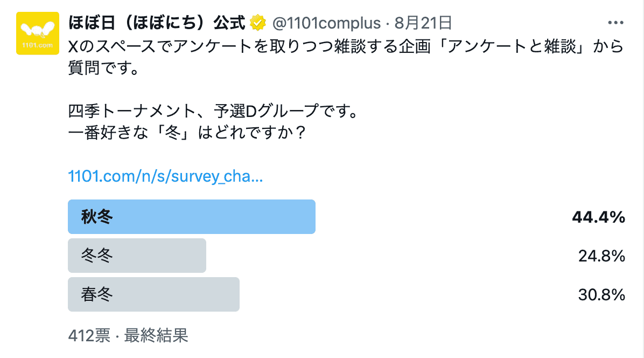Click the question 一番好きな「冬」はどれですか？
The height and width of the screenshot is (358, 644).
click(188, 132)
